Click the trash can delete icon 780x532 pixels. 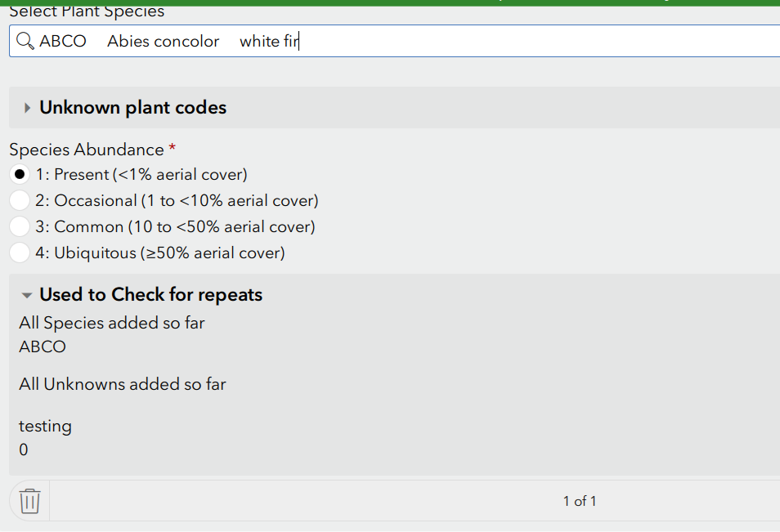pos(29,500)
